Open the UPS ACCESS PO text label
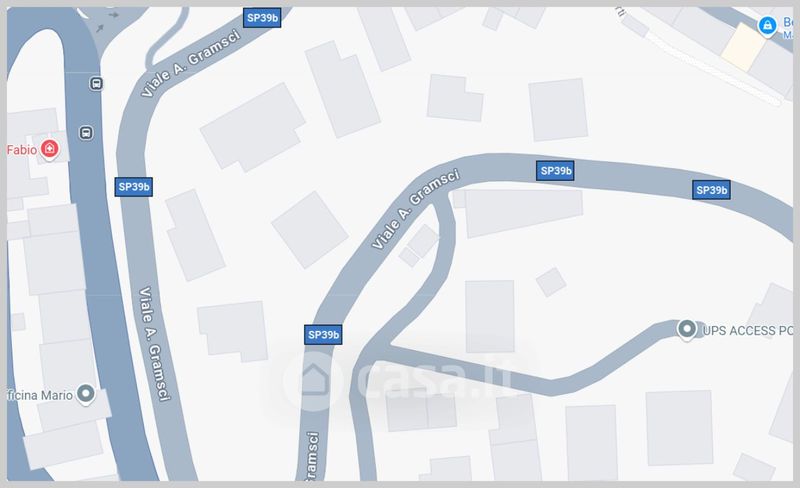 point(747,331)
